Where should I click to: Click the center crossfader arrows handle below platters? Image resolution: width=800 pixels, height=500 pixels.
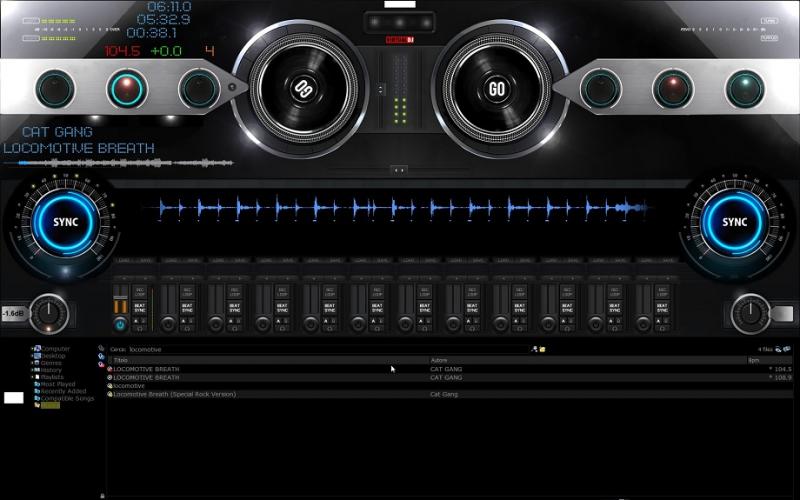coord(399,170)
